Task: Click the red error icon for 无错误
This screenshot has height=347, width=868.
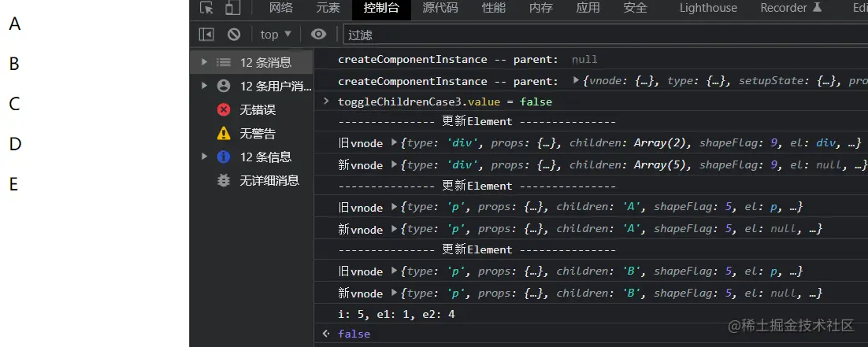Action: pos(224,109)
